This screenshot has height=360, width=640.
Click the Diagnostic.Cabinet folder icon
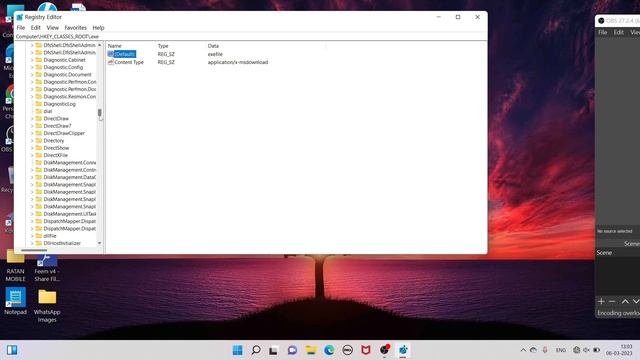[x=39, y=60]
